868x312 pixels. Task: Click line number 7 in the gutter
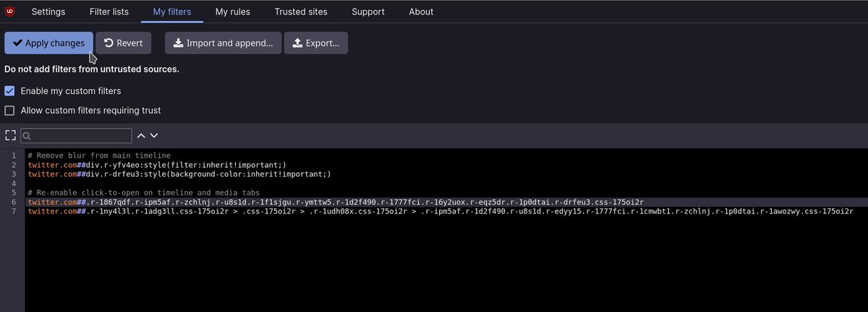click(x=13, y=211)
